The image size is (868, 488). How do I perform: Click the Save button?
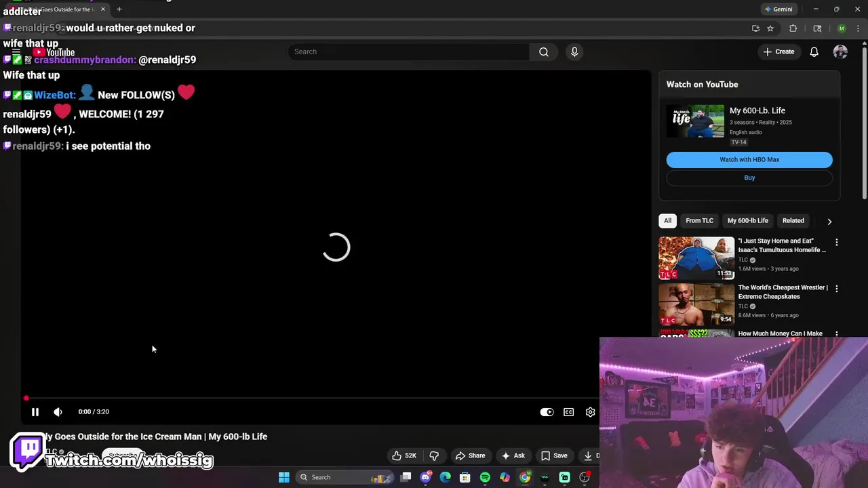click(x=554, y=455)
